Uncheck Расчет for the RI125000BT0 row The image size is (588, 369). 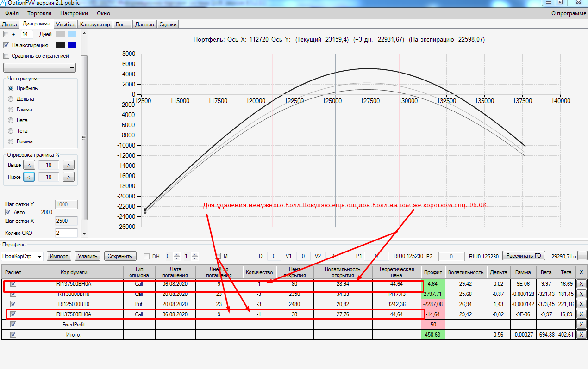13,304
